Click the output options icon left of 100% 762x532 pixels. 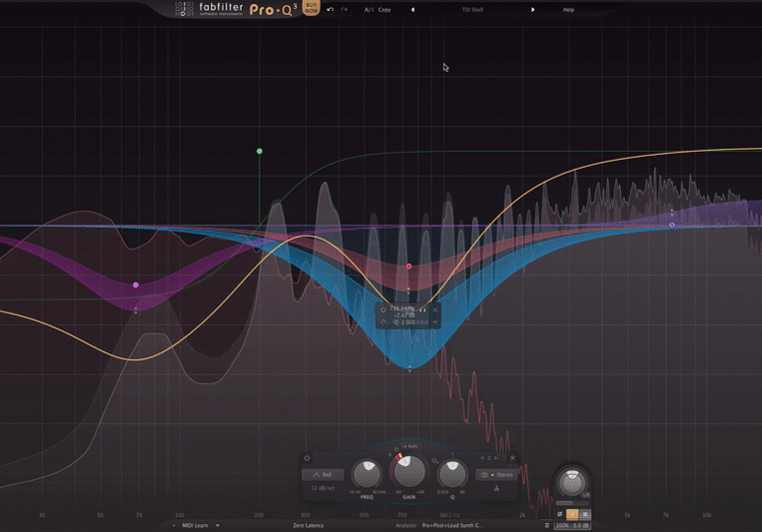547,525
